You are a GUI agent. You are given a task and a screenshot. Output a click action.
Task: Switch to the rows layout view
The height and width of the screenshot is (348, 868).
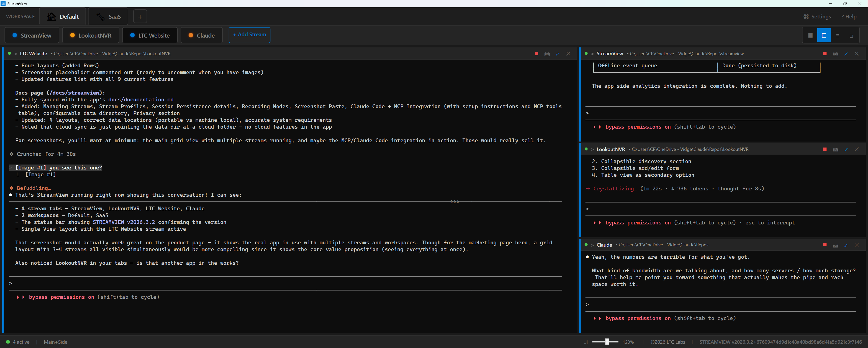(838, 35)
